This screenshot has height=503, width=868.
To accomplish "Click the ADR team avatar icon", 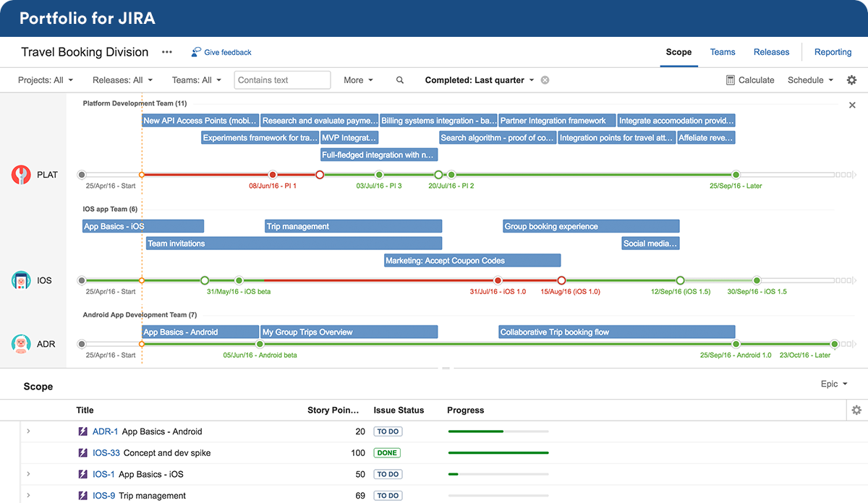I will pos(22,344).
